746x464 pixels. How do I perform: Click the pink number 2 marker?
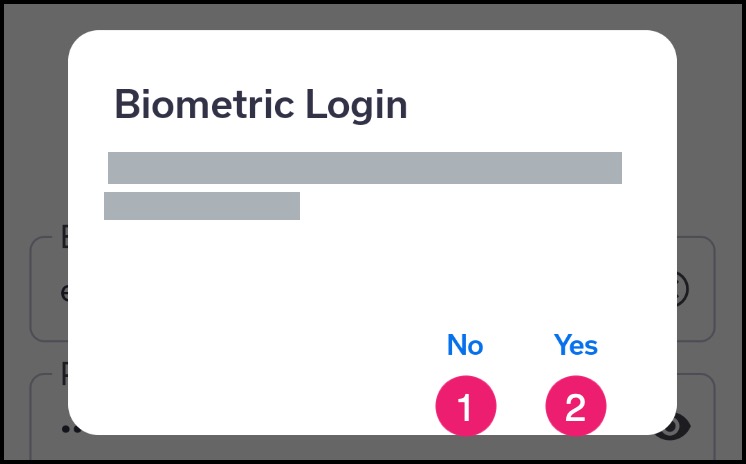pyautogui.click(x=576, y=406)
